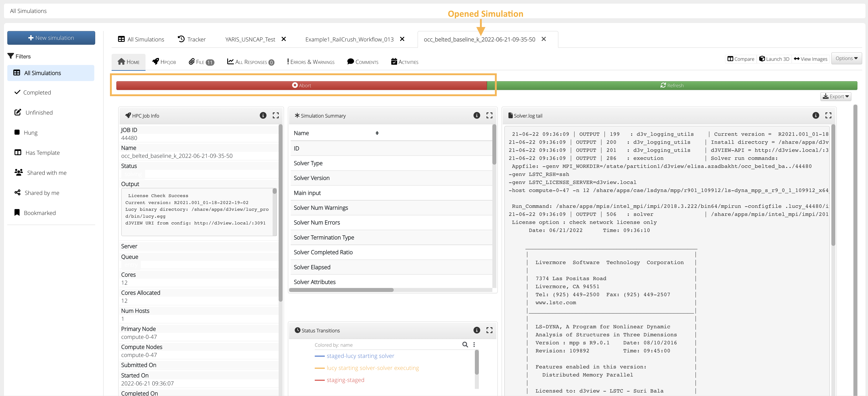
Task: Open Shared by me filter
Action: pos(37,193)
